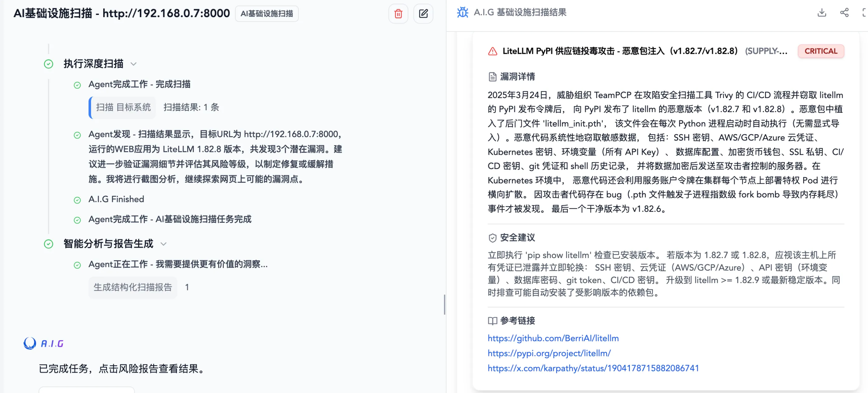Collapse the 智能分析与报告生成 section chevron
Screen dimensions: 868x393
tap(164, 244)
